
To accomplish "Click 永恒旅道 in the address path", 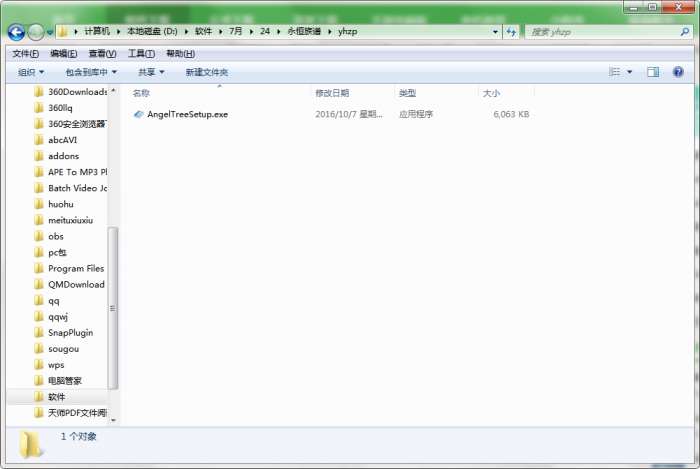I will coord(304,31).
